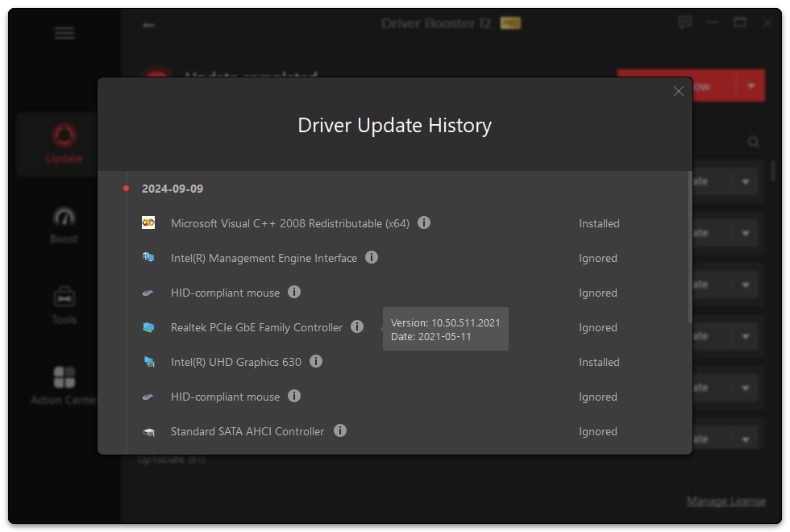Select Intel(R) Management Engine Interface entry
Image resolution: width=790 pixels, height=532 pixels.
click(264, 258)
